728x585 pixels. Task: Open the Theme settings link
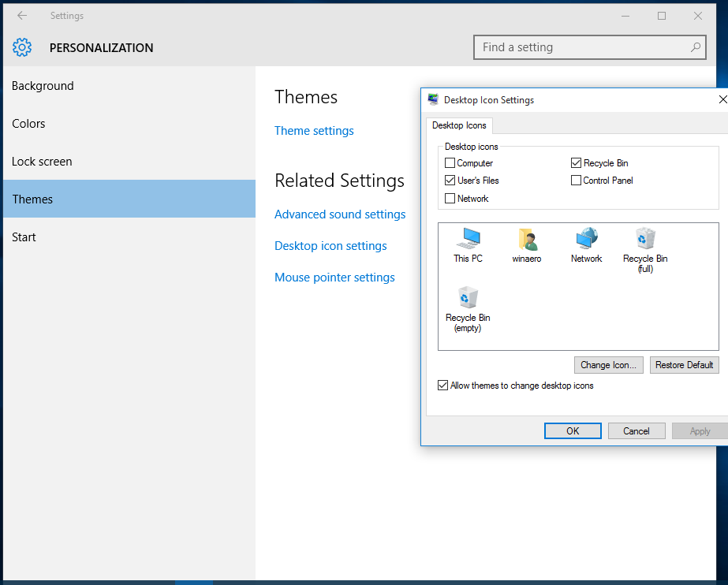click(314, 131)
